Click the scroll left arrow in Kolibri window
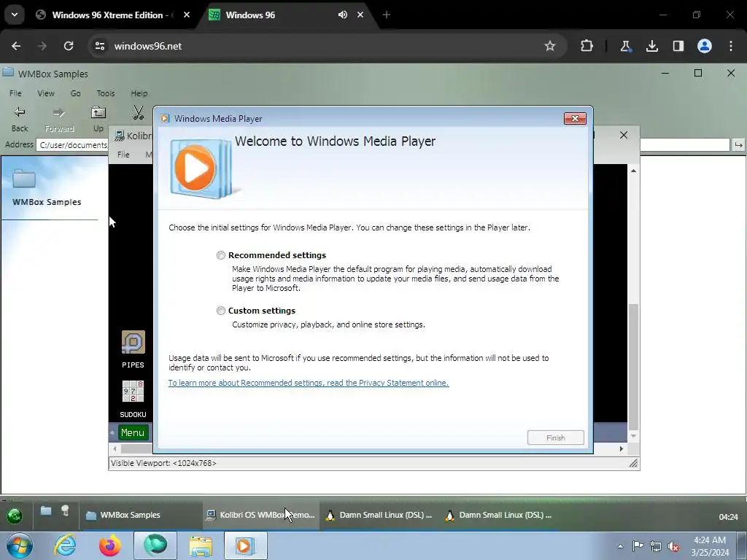747x560 pixels. [x=115, y=448]
